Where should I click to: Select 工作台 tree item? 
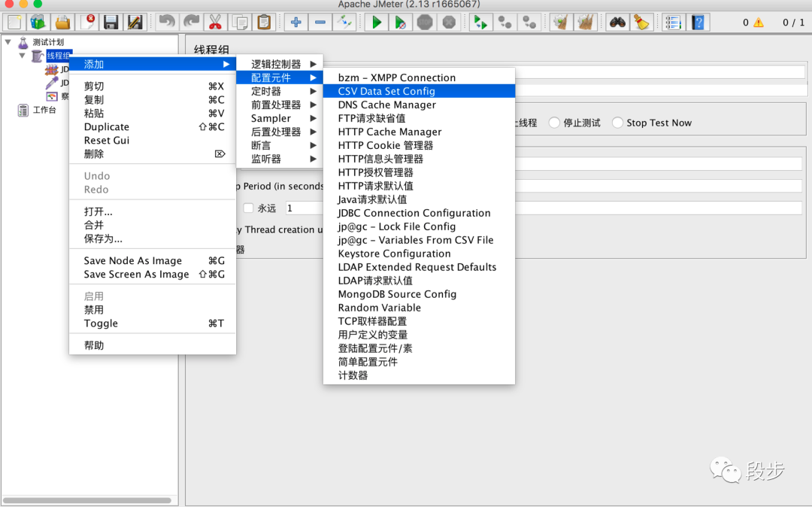click(x=44, y=110)
